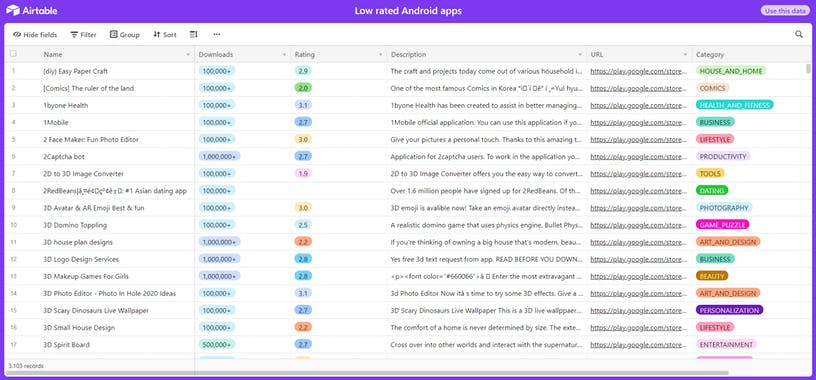The image size is (816, 380).
Task: Click the 500,000+ downloads tag
Action: coord(216,345)
